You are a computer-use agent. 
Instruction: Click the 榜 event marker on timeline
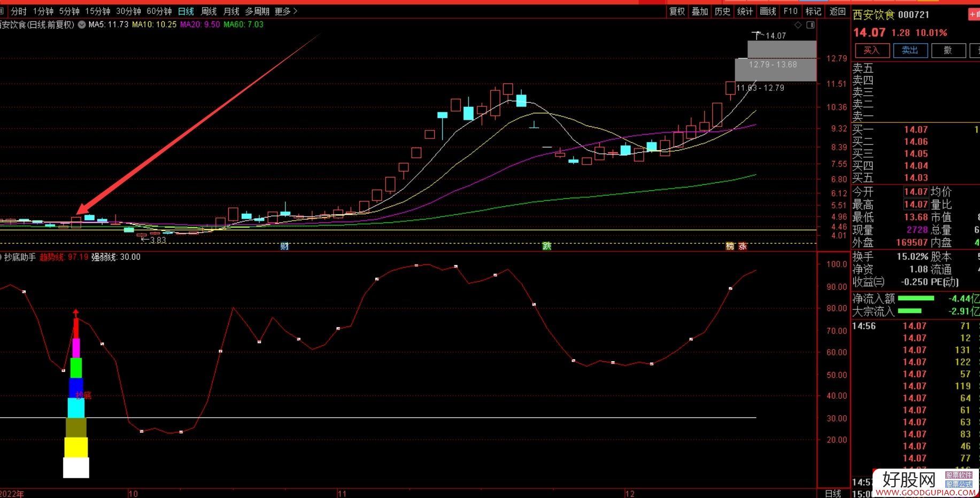(730, 246)
